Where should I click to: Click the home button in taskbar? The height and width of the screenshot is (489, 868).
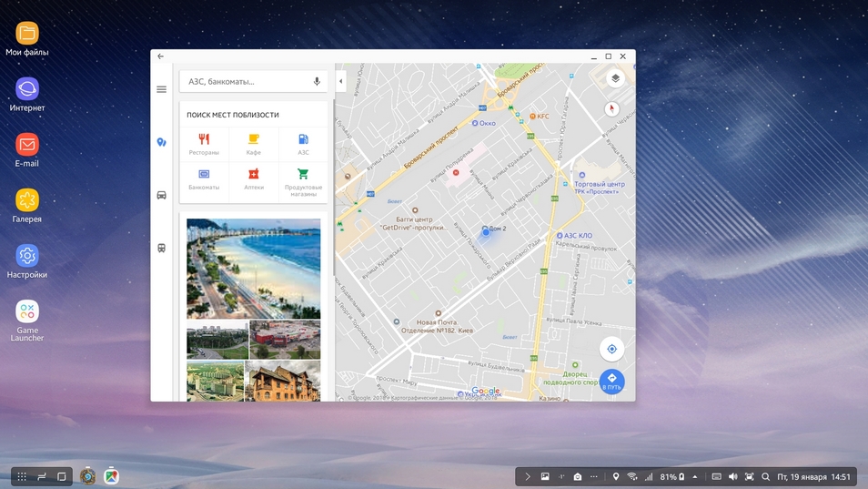[x=62, y=476]
